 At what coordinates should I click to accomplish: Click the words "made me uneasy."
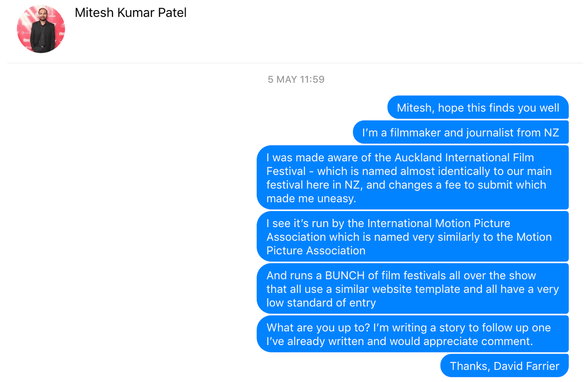point(311,199)
